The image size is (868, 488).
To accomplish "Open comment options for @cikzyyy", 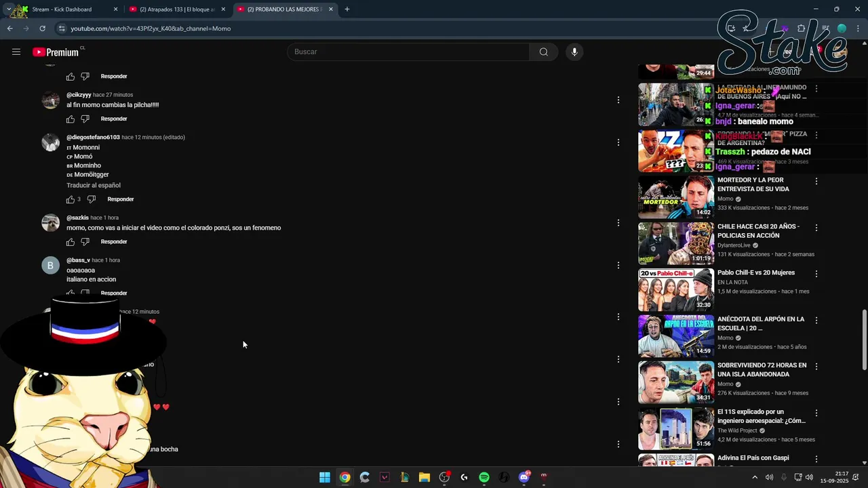I will tap(618, 100).
